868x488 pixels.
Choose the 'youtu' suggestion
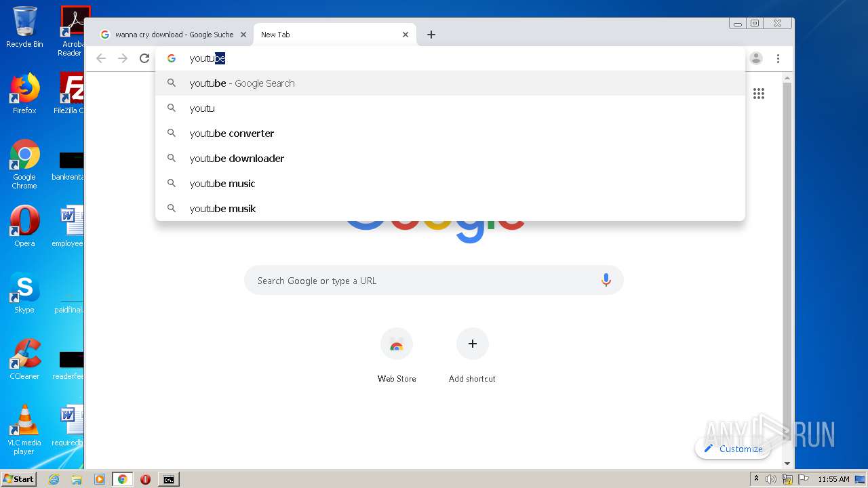[450, 108]
